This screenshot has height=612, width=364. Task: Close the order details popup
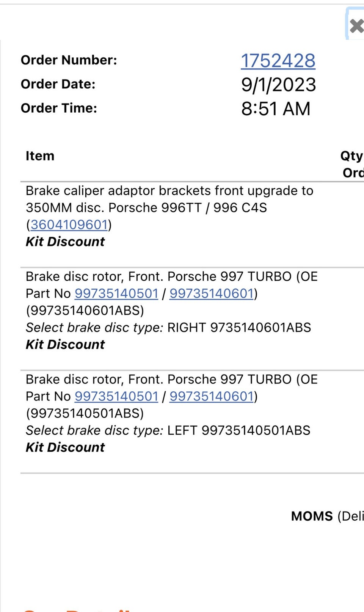click(356, 26)
